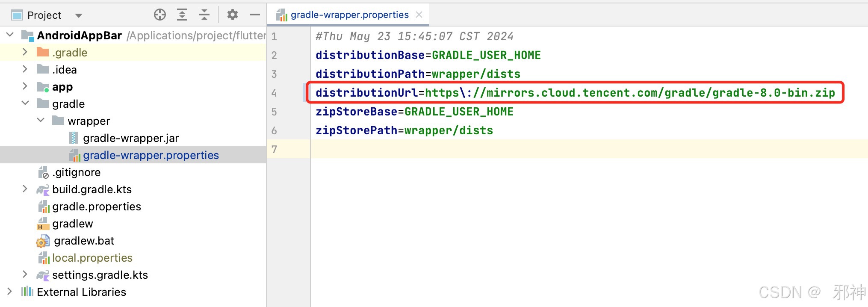Image resolution: width=868 pixels, height=307 pixels.
Task: Click the editor tab file icon
Action: click(282, 15)
